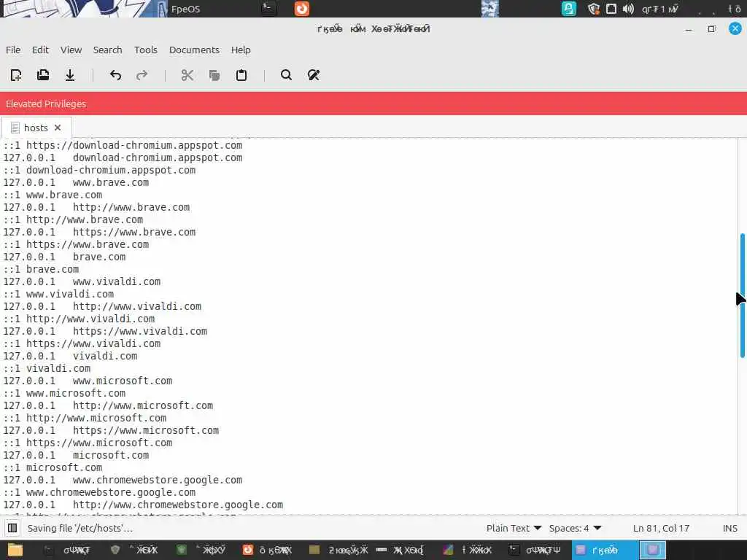747x560 pixels.
Task: Click the line ::1 https://www.microsoft.com
Action: point(88,443)
